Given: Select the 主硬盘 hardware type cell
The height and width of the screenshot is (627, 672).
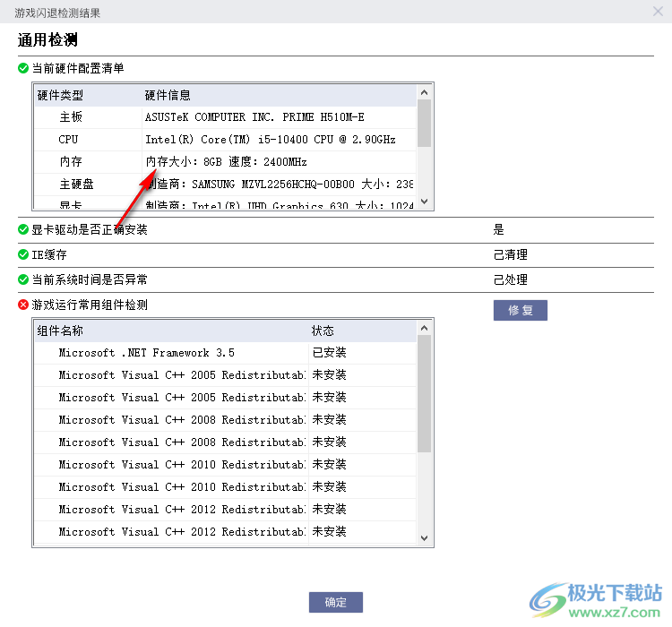Looking at the screenshot, I should click(88, 185).
